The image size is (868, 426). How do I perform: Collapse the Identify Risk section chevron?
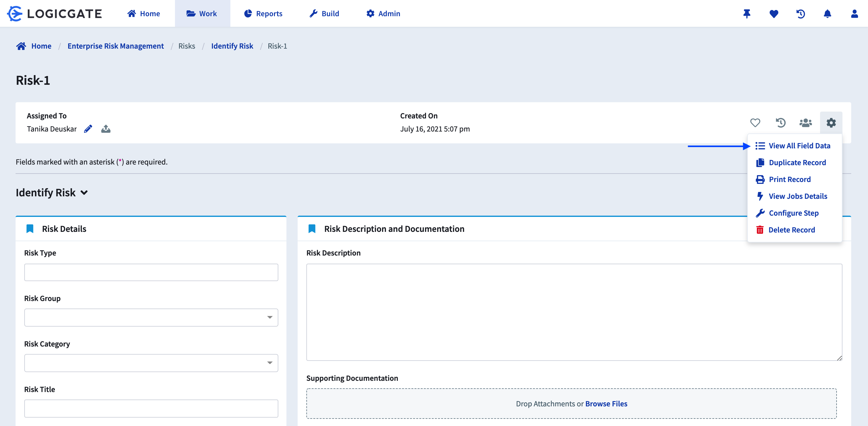pos(84,193)
